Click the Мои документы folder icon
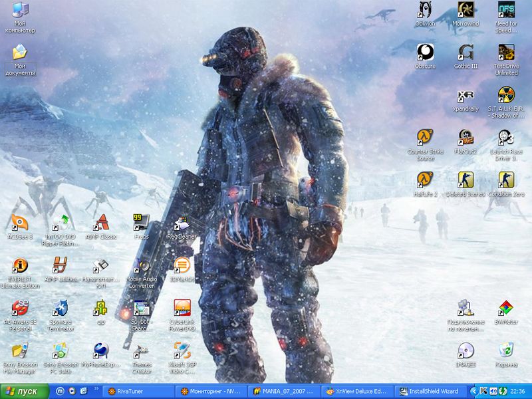532x399 pixels. tap(20, 53)
